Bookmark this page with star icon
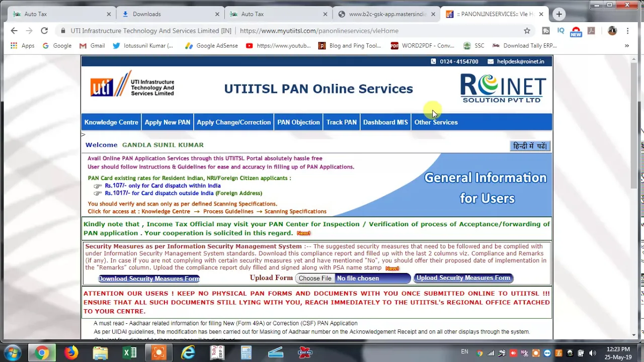Screen dimensions: 644x362 [x=527, y=31]
